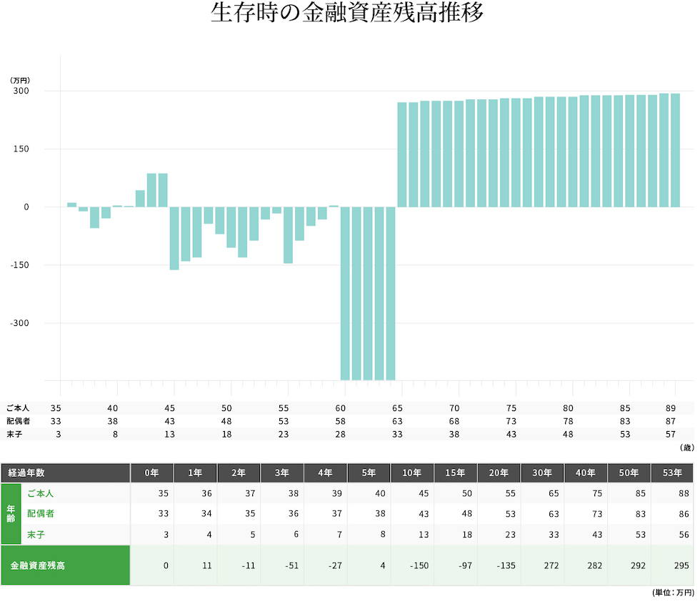Select the 経過年数 table header cell
This screenshot has width=700, height=604.
[66, 472]
